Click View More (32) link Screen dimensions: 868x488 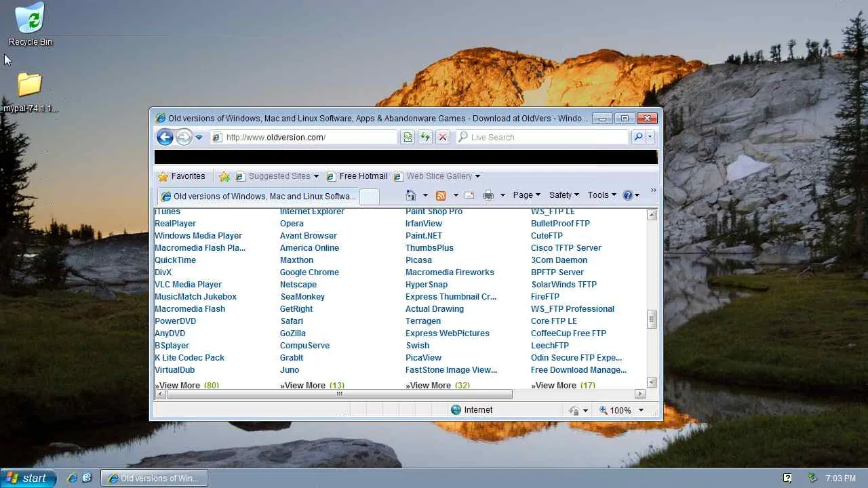437,385
